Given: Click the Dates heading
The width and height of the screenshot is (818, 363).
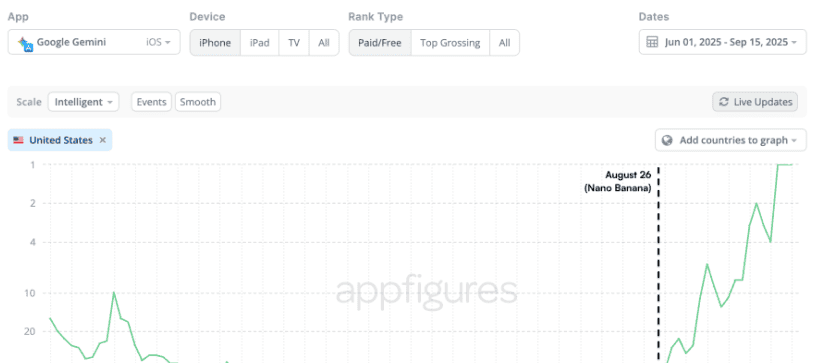Looking at the screenshot, I should click(x=654, y=17).
